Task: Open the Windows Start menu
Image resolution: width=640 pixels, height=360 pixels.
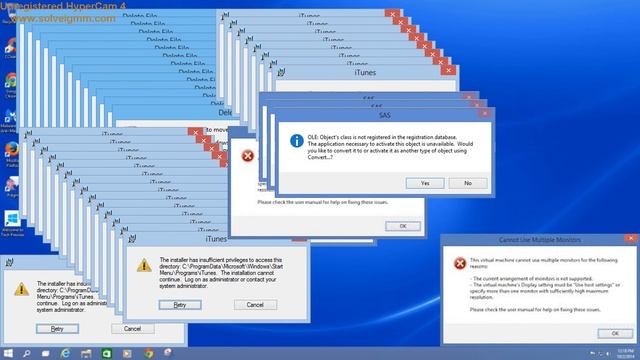Action: point(8,353)
